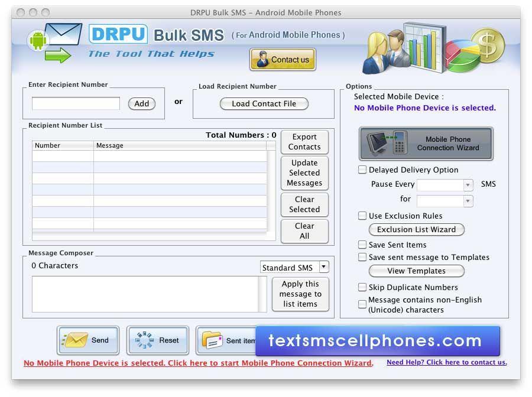
Task: Enable Delayed Delivery Option checkbox
Action: click(x=362, y=170)
